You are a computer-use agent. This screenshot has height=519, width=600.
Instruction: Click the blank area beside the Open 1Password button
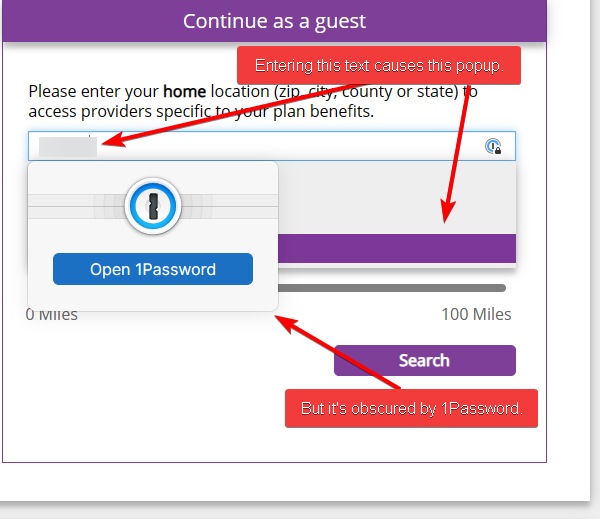[265, 269]
